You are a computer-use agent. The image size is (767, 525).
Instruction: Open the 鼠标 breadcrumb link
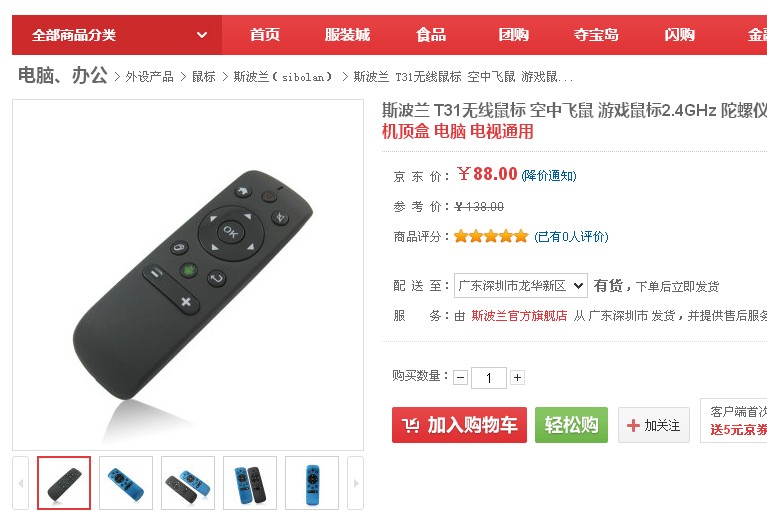tap(203, 77)
